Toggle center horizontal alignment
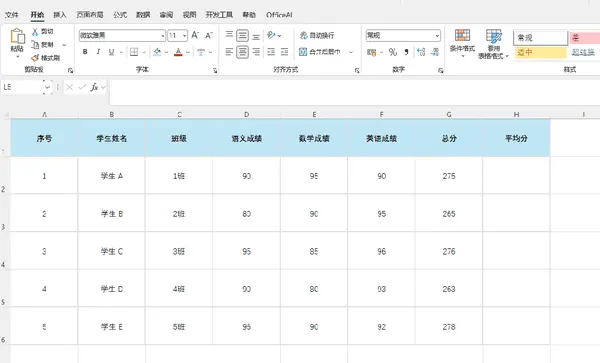 (242, 52)
